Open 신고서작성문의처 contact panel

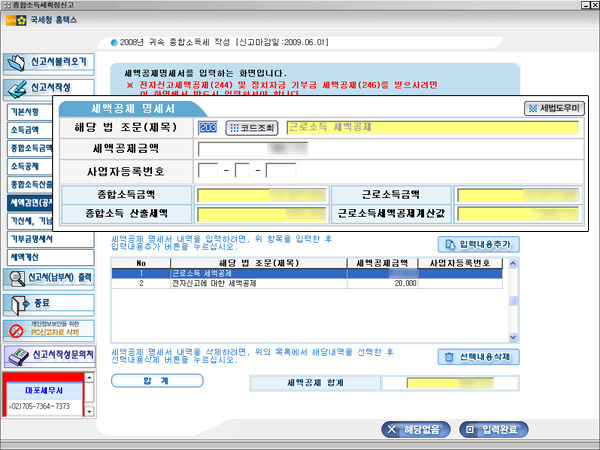[x=50, y=356]
